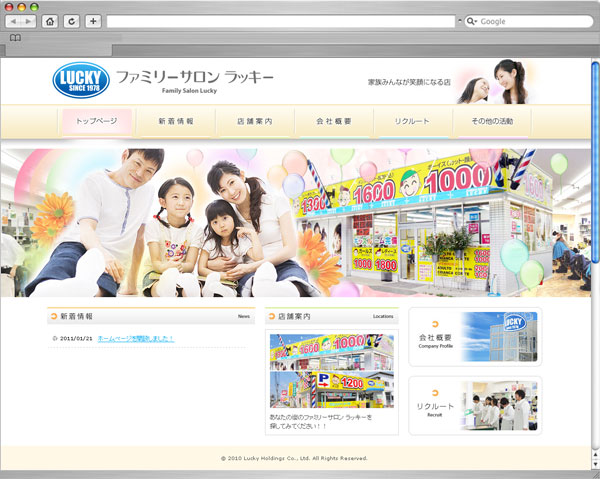Viewport: 600px width, 479px height.
Task: Open the その他の活動 navigation tab
Action: (x=492, y=121)
